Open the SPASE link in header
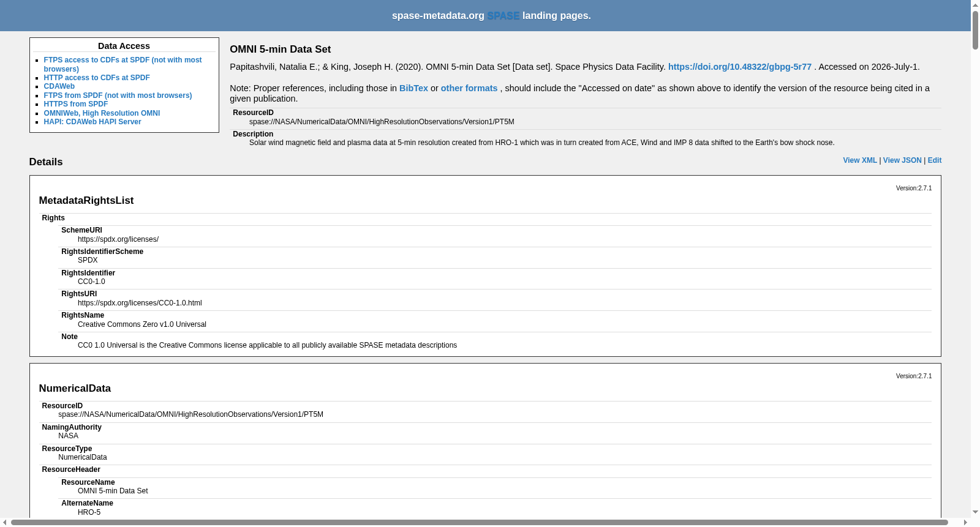980x527 pixels. point(503,16)
